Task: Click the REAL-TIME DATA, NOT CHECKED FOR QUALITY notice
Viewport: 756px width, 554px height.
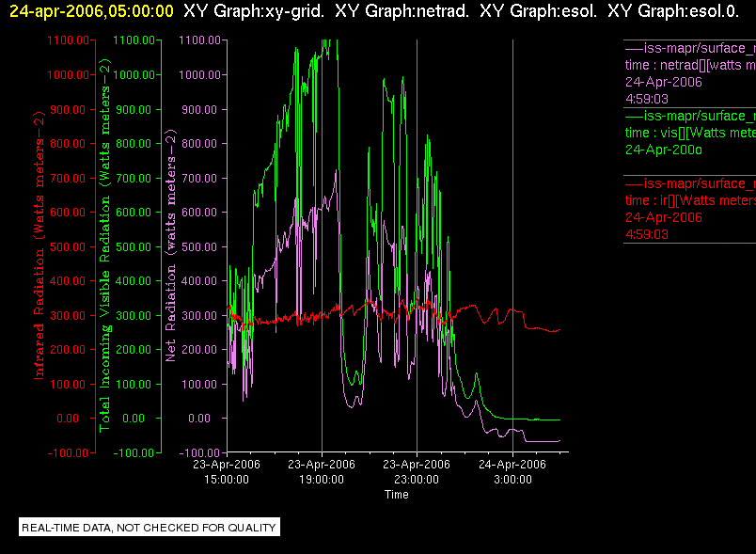Action: click(x=149, y=528)
